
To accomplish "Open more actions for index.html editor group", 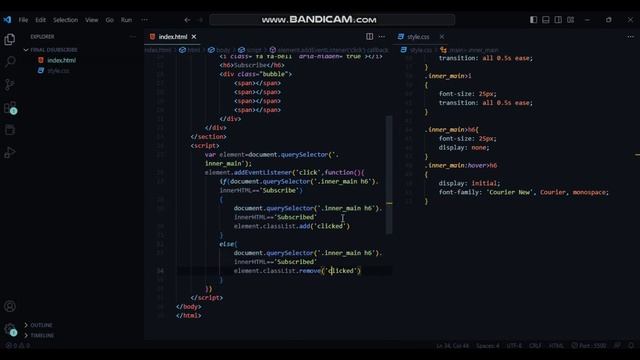I will 382,36.
